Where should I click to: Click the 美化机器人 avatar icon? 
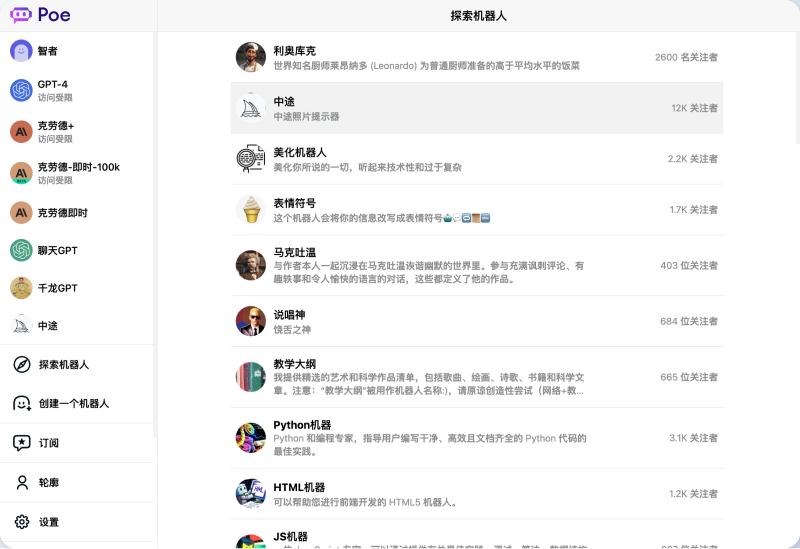[x=251, y=159]
